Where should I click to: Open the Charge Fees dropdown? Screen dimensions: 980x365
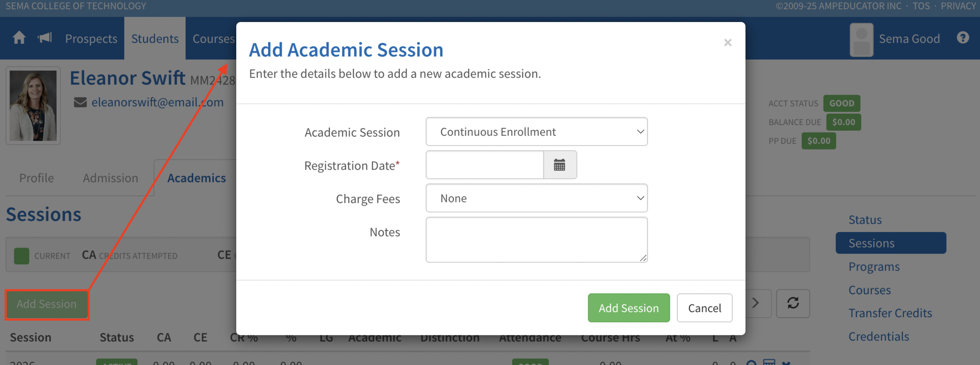pos(536,198)
